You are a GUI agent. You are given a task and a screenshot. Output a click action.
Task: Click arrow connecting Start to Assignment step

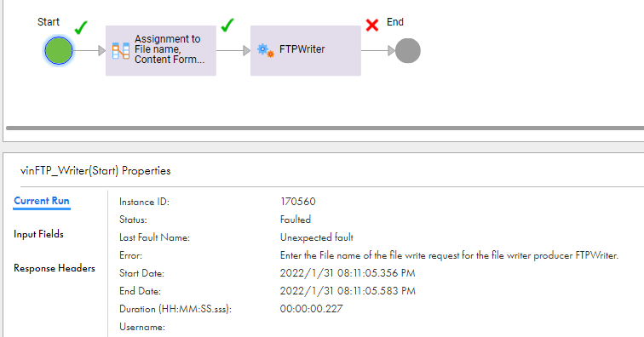89,50
